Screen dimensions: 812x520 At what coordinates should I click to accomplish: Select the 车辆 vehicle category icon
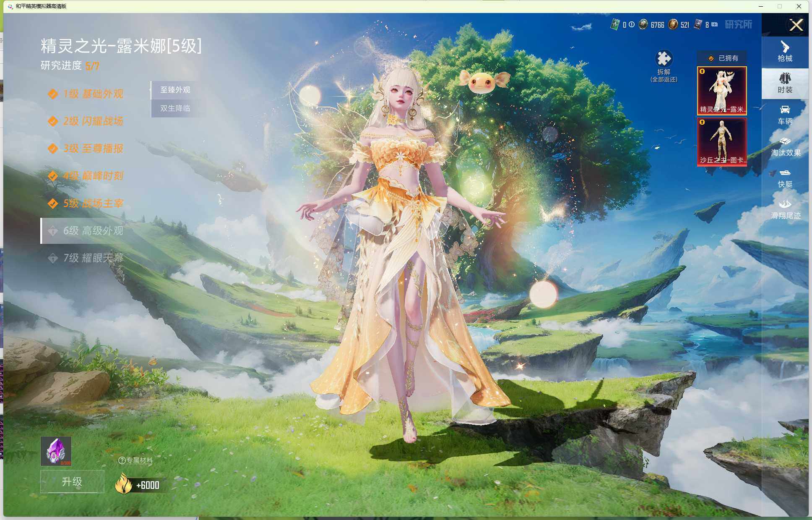click(x=784, y=115)
